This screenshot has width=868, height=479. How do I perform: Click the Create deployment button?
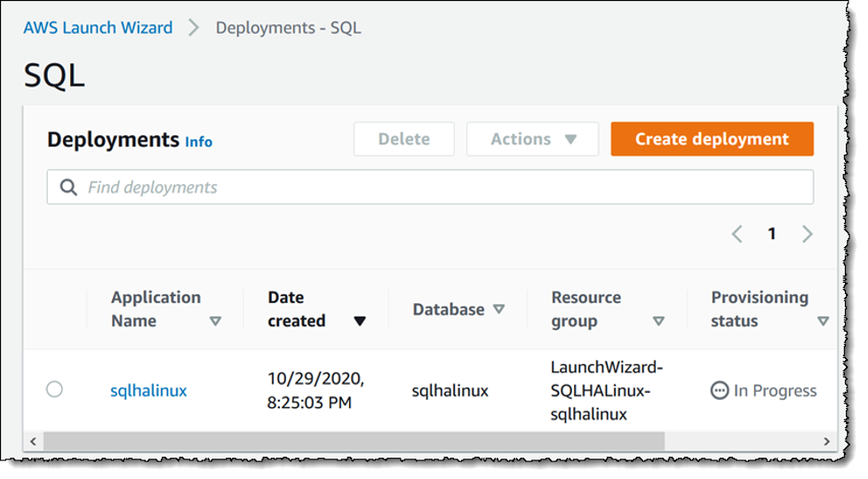click(x=712, y=140)
